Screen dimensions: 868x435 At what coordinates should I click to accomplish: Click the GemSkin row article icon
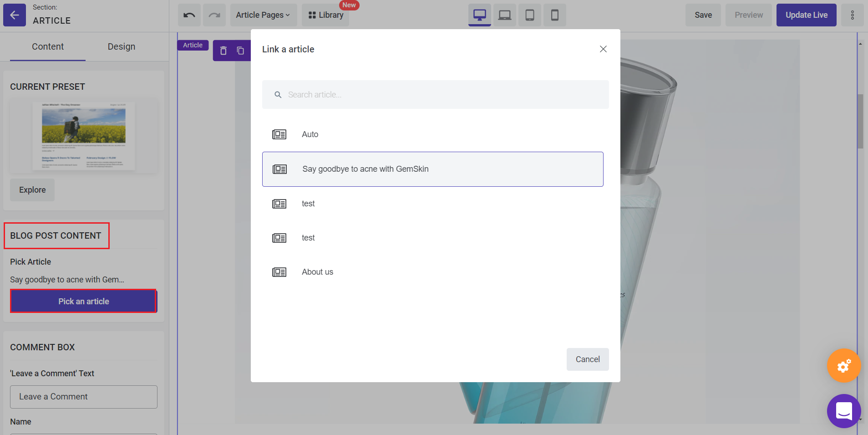click(280, 169)
